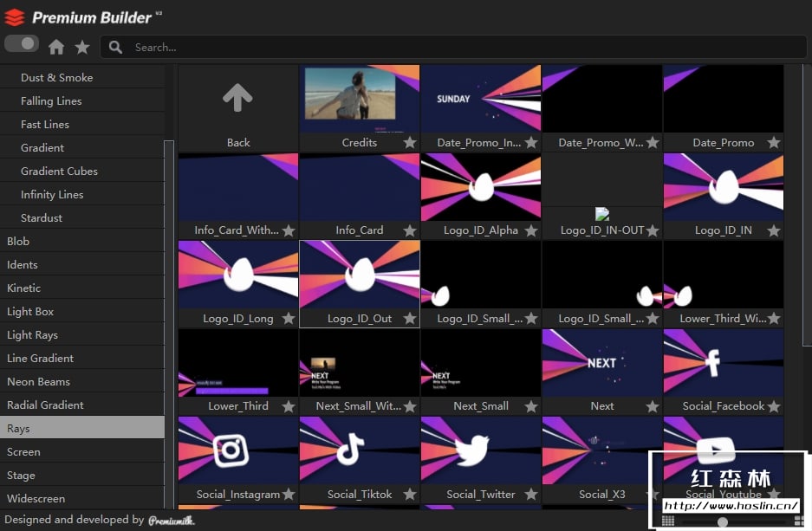Open the Blob category in sidebar
Viewport: 812px width, 531px height.
[18, 242]
